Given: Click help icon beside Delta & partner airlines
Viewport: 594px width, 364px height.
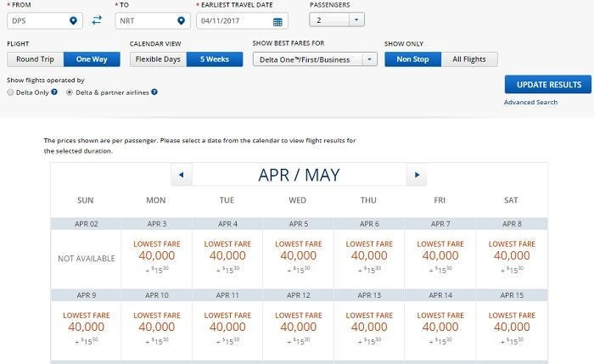Looking at the screenshot, I should [154, 92].
